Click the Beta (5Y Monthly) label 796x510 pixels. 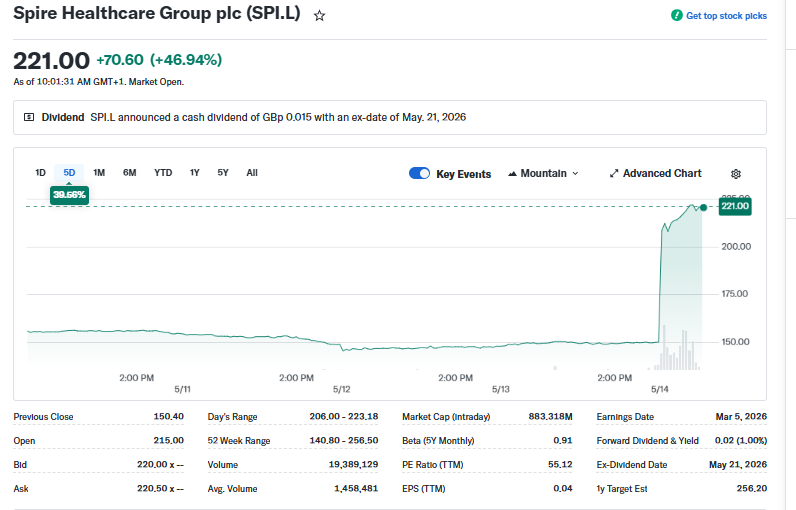coord(438,440)
